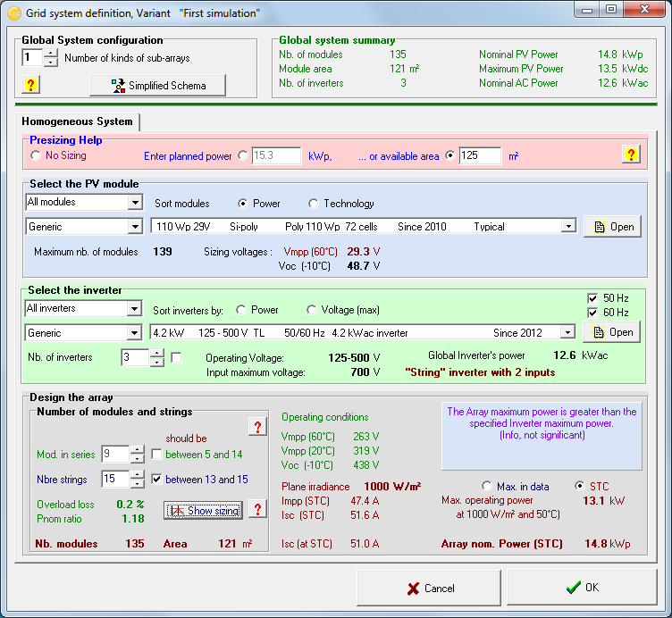Toggle the Mod. in series range checkbox
Screen dimensions: 672x618
coord(157,454)
